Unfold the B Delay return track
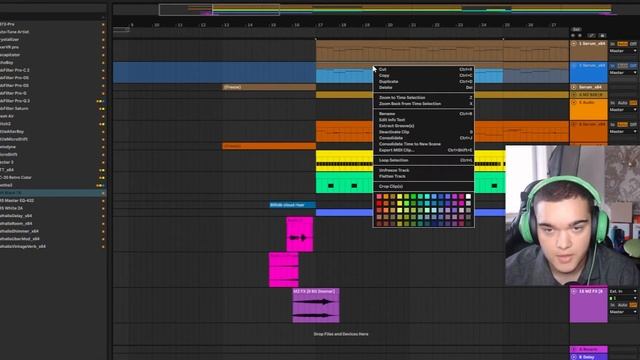Screen dimensions: 640x360 [574, 357]
